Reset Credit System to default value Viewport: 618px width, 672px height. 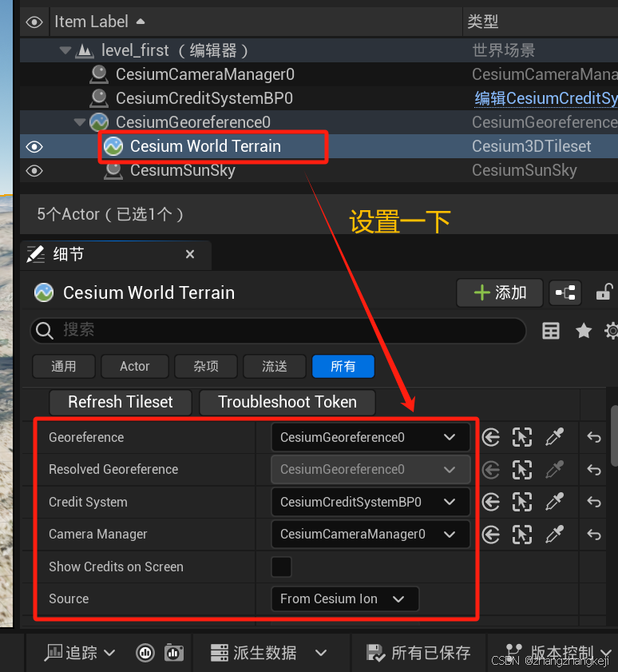pos(594,503)
